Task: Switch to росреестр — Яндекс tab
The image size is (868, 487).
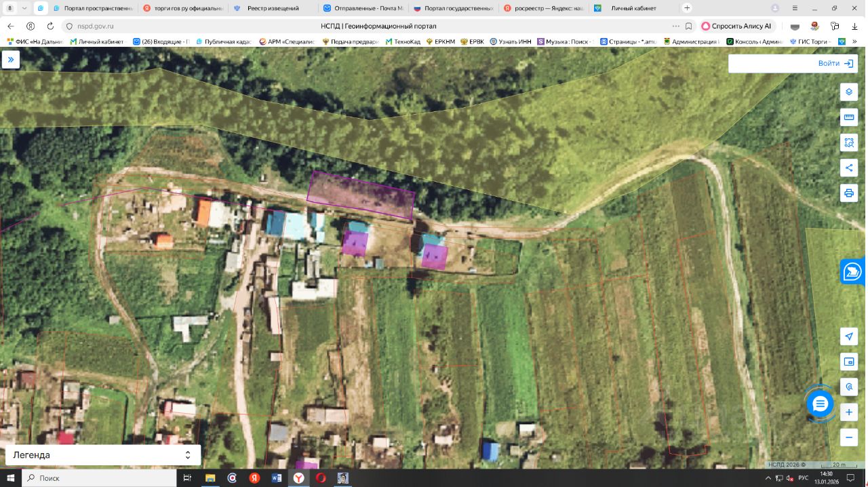Action: [543, 8]
